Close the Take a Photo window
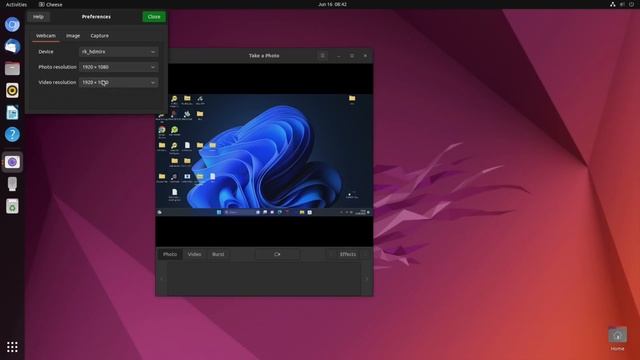The width and height of the screenshot is (640, 360). coord(365,56)
